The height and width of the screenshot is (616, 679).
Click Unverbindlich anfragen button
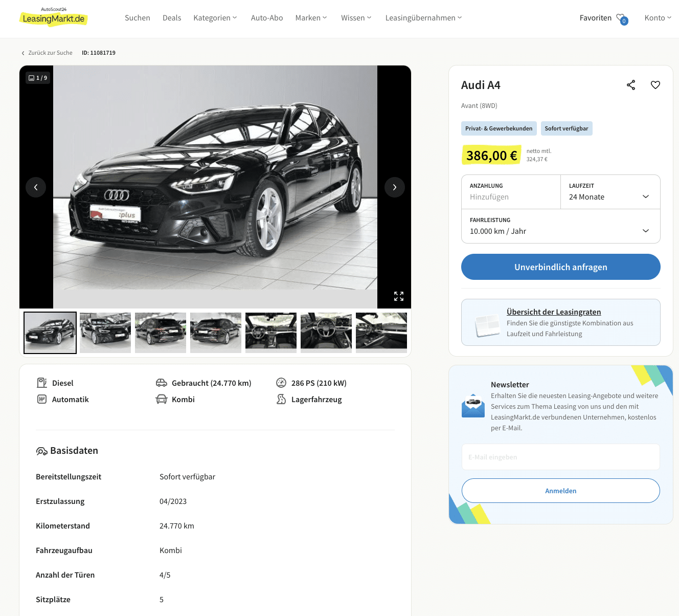click(x=561, y=267)
